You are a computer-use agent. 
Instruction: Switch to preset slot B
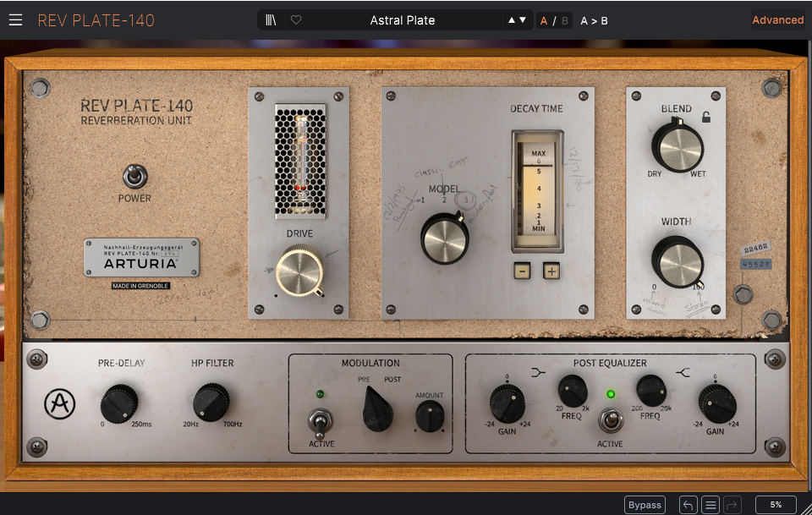click(565, 20)
